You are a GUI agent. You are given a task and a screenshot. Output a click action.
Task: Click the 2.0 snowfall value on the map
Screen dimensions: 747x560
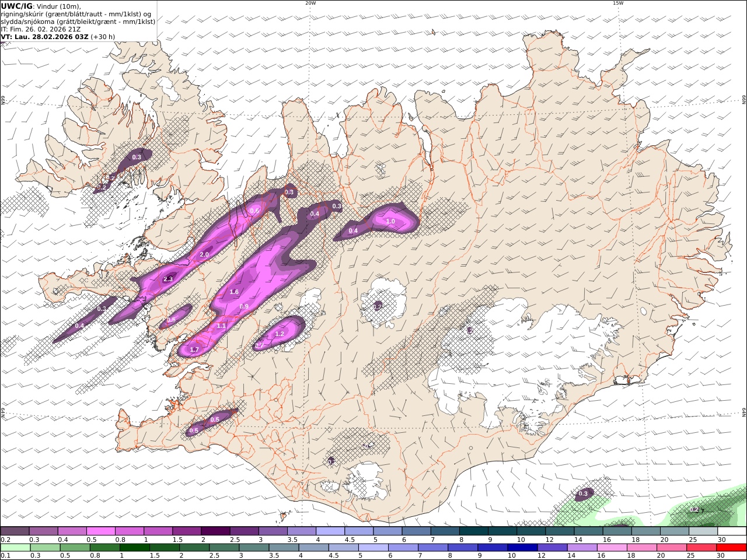click(204, 255)
